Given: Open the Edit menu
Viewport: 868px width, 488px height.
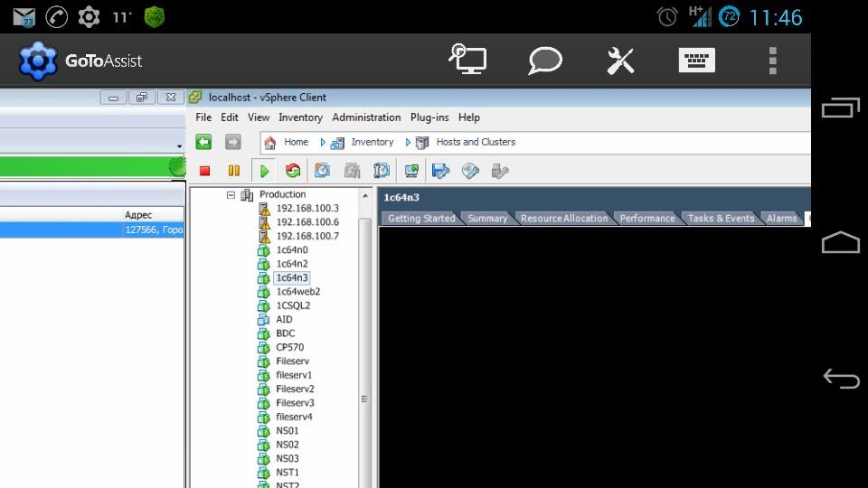Looking at the screenshot, I should click(229, 117).
